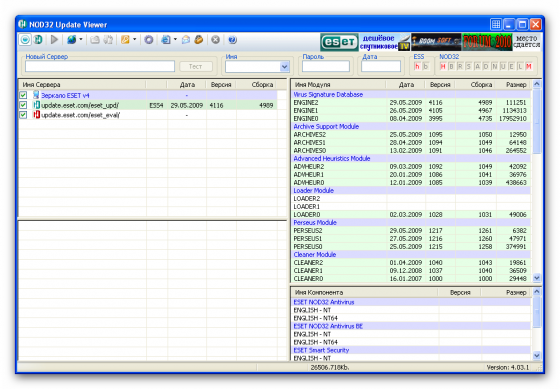Select the ENGINE2 module row
Screen dimensions: 560x389
tap(411, 103)
